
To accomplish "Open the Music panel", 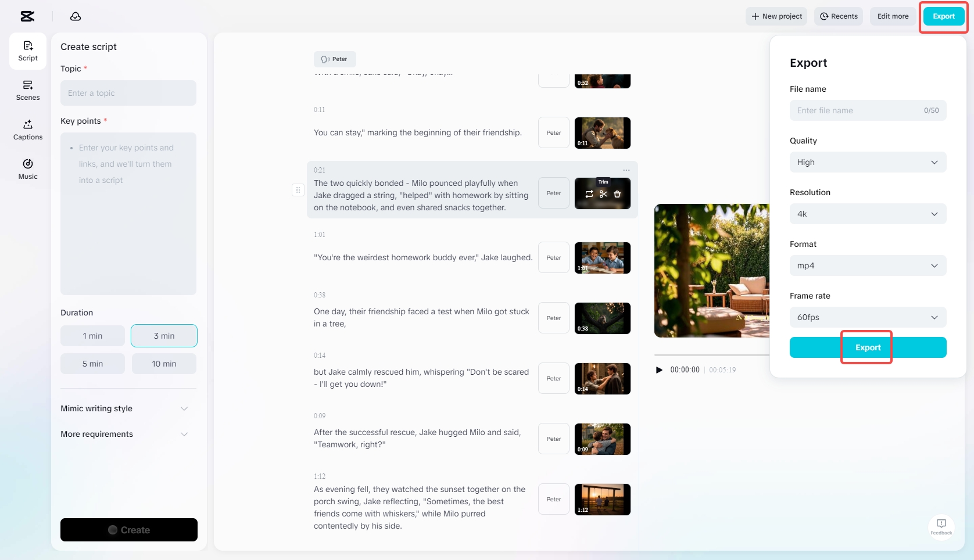I will [27, 168].
